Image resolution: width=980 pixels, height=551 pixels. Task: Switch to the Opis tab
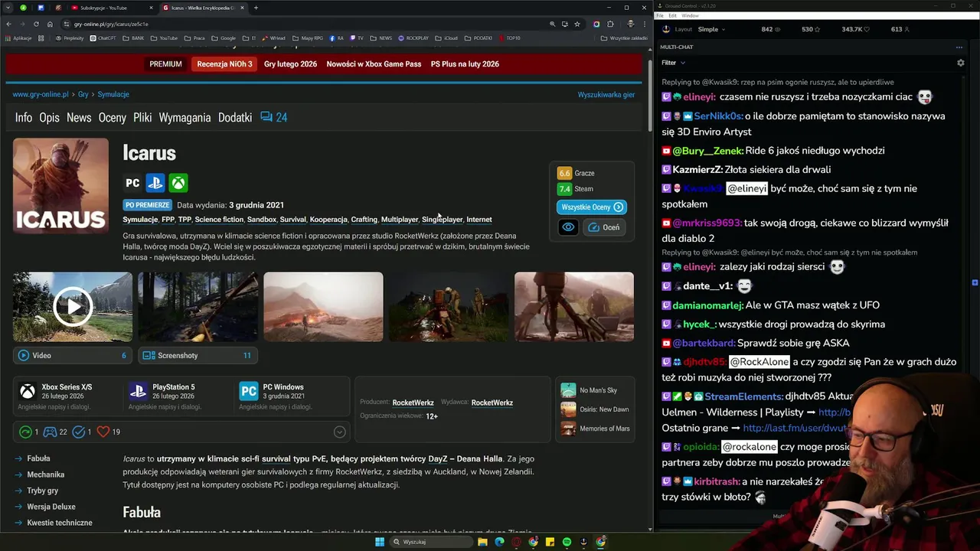[x=49, y=117]
